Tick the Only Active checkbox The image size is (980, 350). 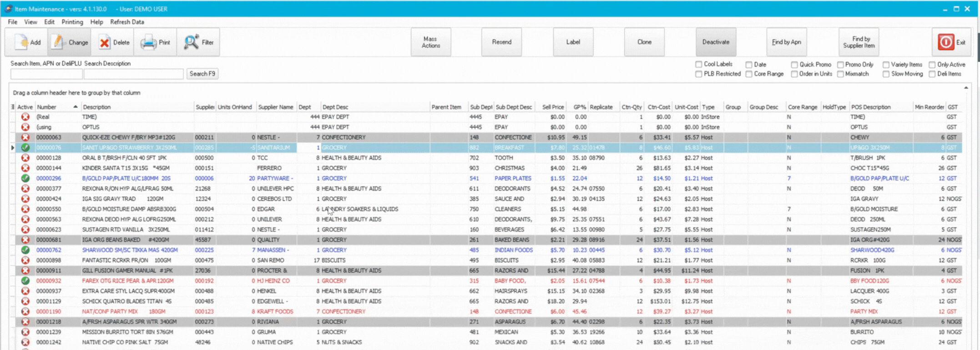932,65
